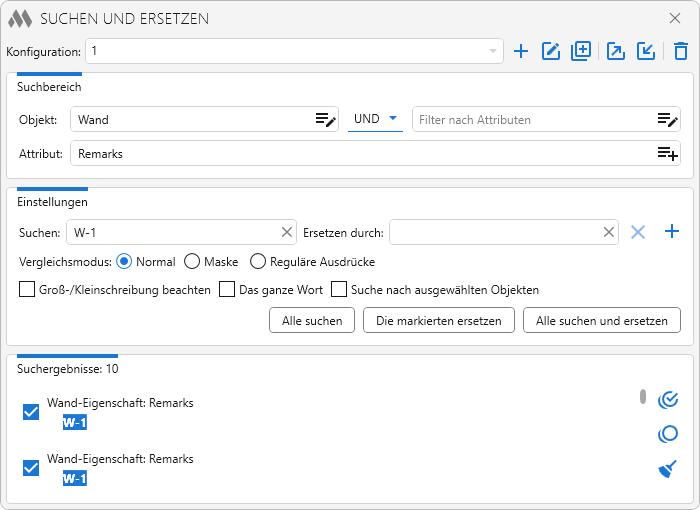Click the import configuration icon
This screenshot has height=510, width=700.
click(646, 51)
